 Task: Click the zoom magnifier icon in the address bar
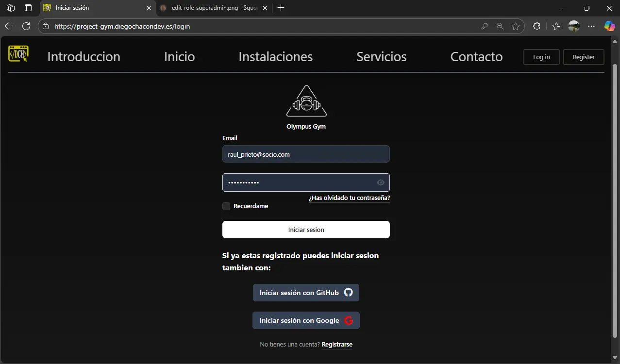[x=500, y=26]
